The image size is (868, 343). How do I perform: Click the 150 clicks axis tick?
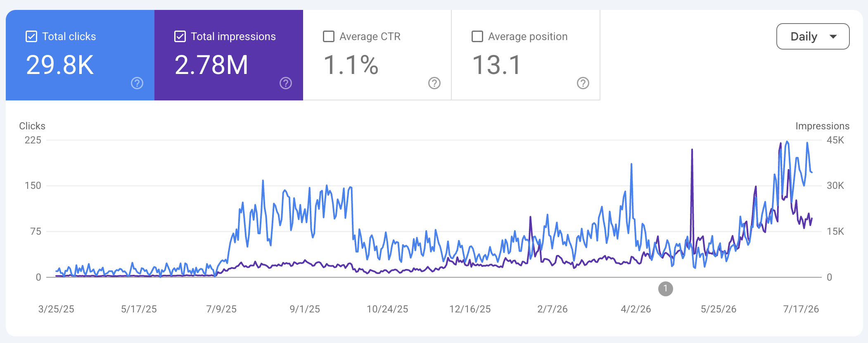pyautogui.click(x=33, y=186)
